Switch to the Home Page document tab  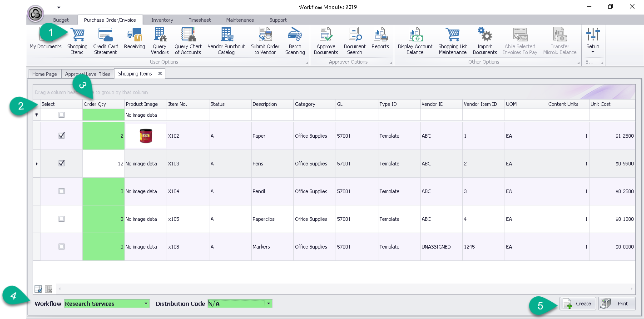(x=45, y=74)
